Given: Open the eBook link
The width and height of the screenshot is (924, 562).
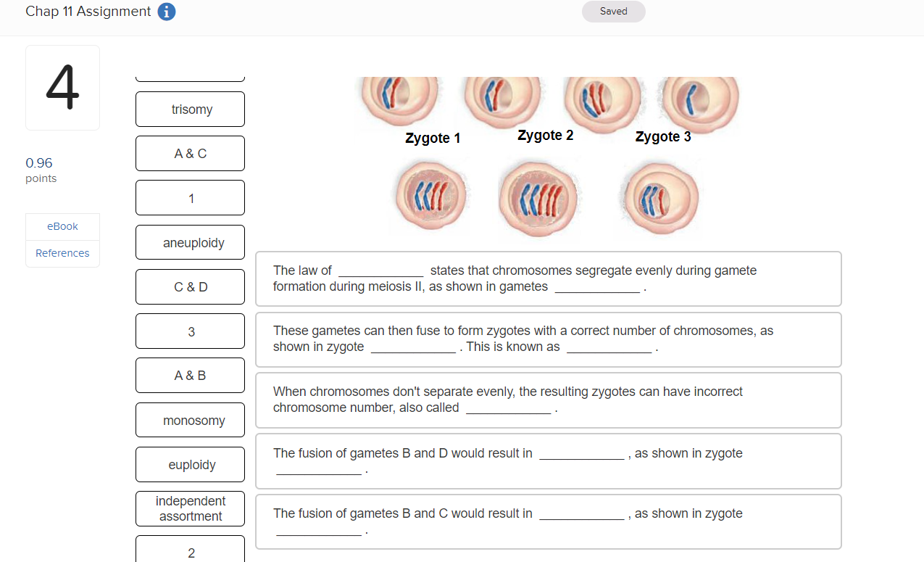Looking at the screenshot, I should coord(63,226).
